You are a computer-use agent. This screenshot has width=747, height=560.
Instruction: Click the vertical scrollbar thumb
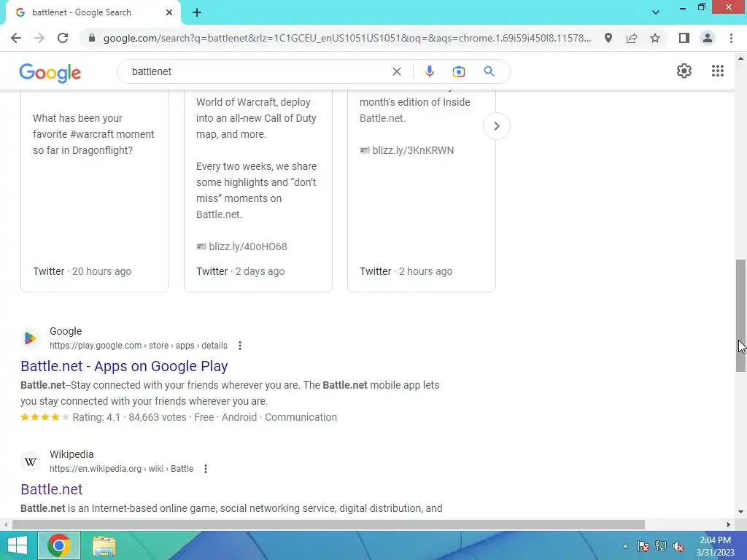[740, 316]
